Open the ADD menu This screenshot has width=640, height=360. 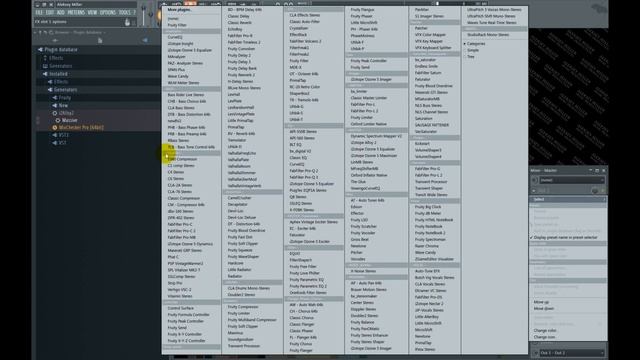[61, 13]
